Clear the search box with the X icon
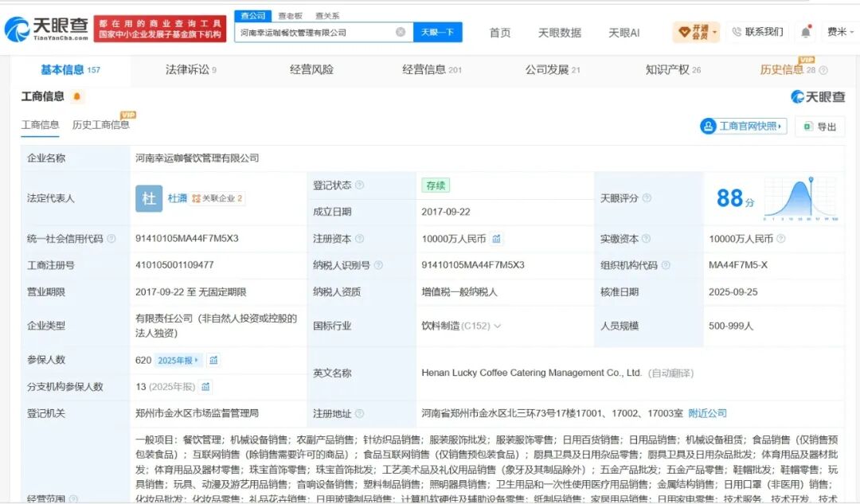The image size is (860, 504). (x=401, y=33)
